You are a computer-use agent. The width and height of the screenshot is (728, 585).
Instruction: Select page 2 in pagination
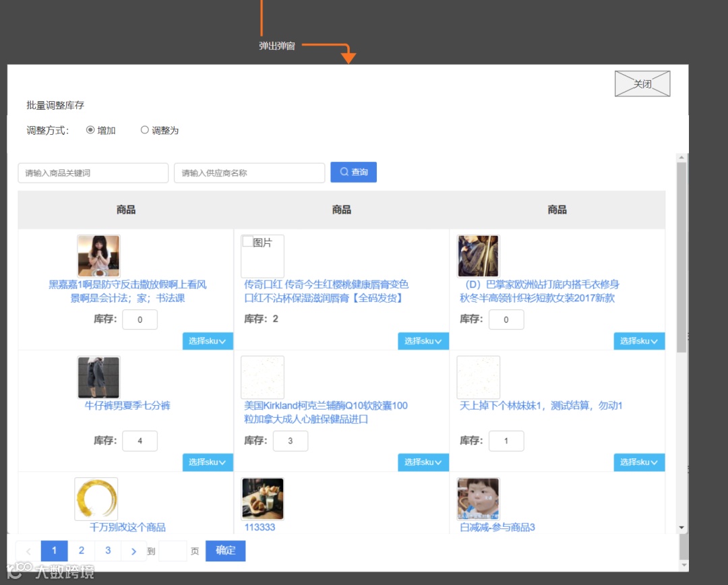click(x=82, y=551)
